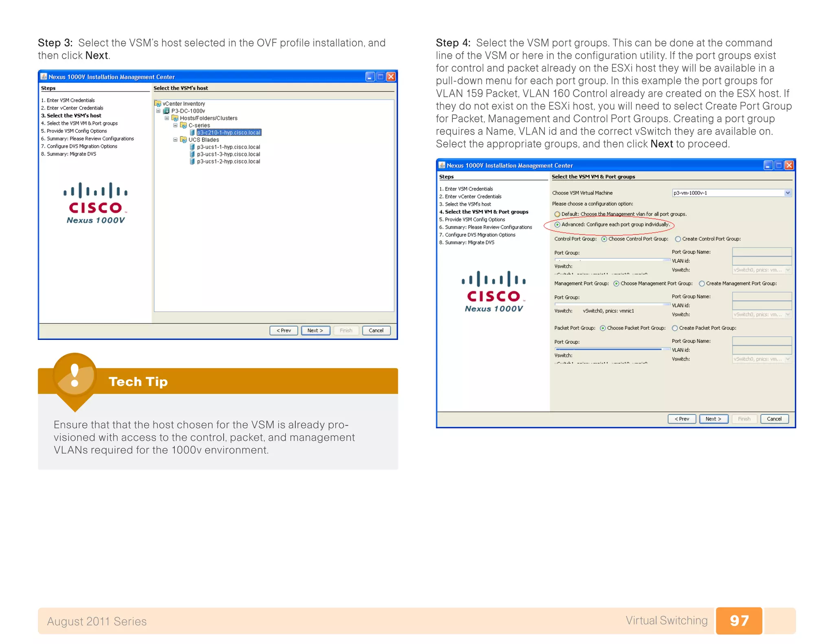Select Create Control Port Group radio
Viewport: 834px width, 644px height.
(678, 239)
